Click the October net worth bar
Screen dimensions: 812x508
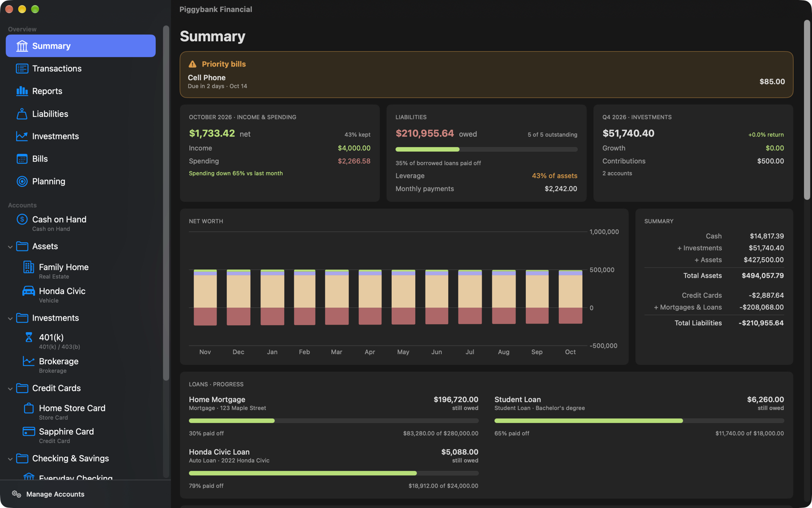coord(570,297)
